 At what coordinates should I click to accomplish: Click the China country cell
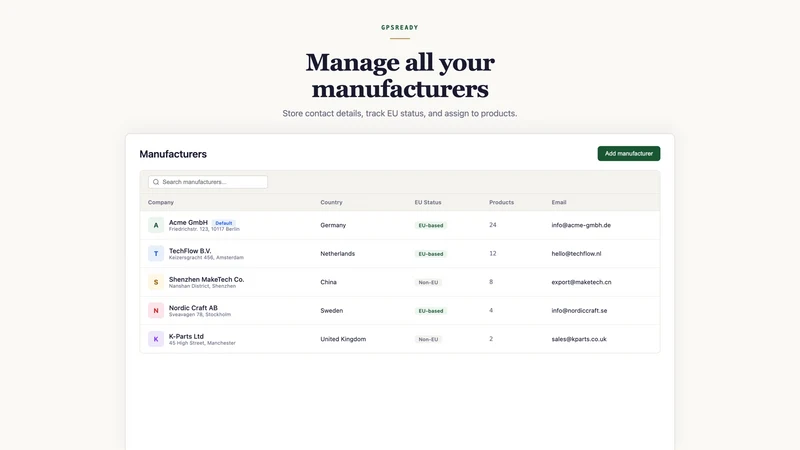pyautogui.click(x=329, y=282)
